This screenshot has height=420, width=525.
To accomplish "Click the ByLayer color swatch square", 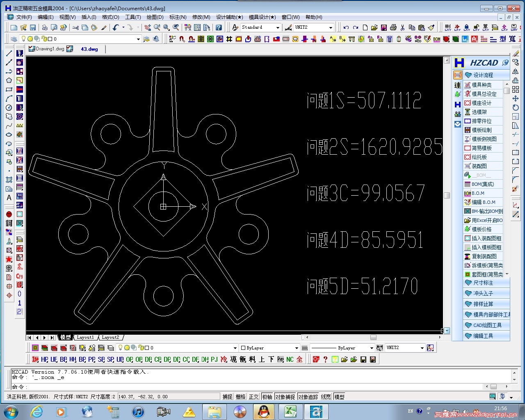I will point(243,348).
